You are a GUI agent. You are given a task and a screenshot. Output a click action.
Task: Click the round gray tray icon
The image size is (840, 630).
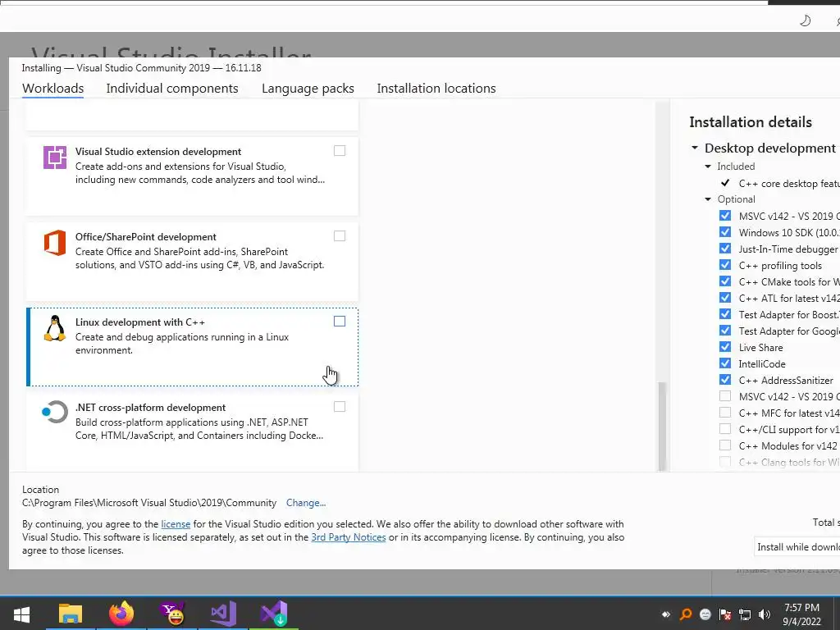coord(705,614)
